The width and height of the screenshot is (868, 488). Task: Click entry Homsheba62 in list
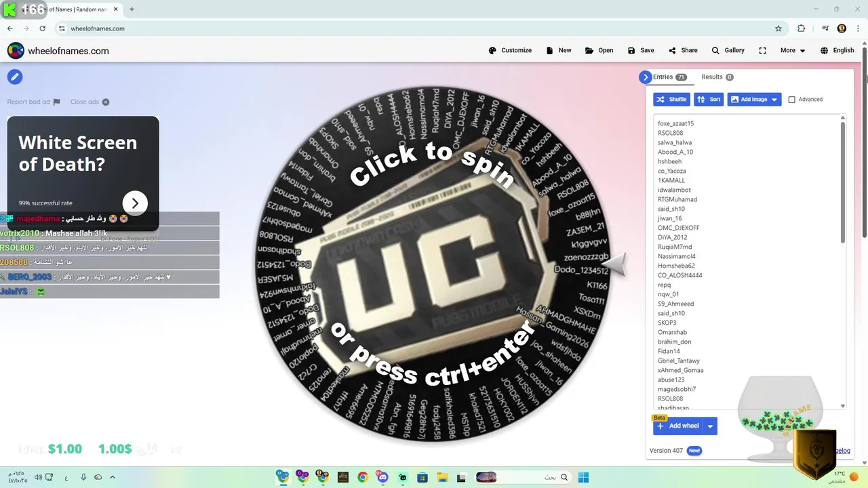(x=676, y=266)
